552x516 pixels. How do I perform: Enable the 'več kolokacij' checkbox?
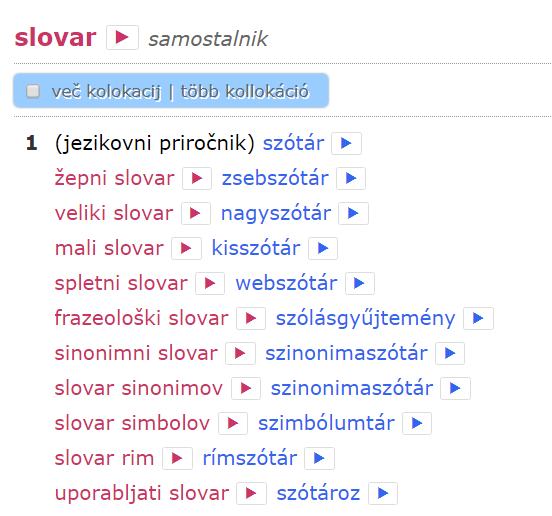click(33, 91)
